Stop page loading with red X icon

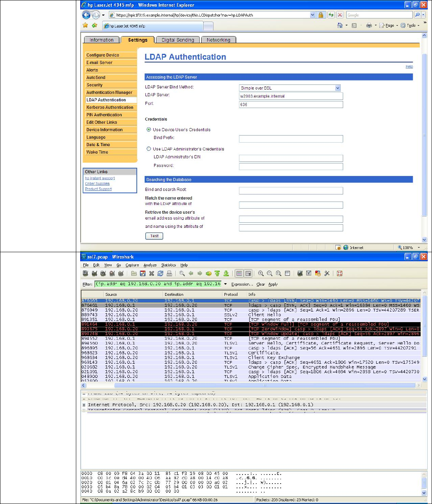(340, 15)
